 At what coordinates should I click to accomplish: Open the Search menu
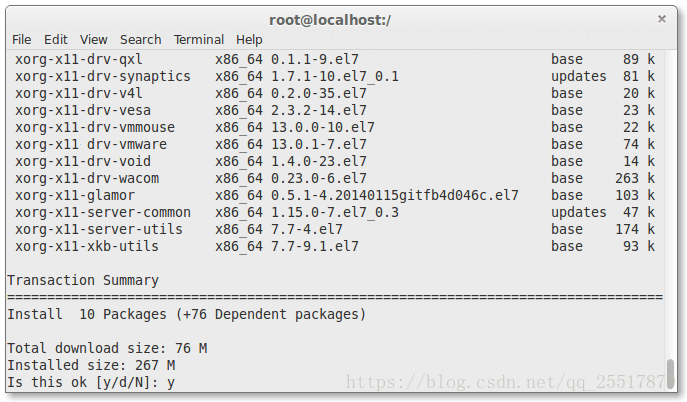click(x=141, y=40)
